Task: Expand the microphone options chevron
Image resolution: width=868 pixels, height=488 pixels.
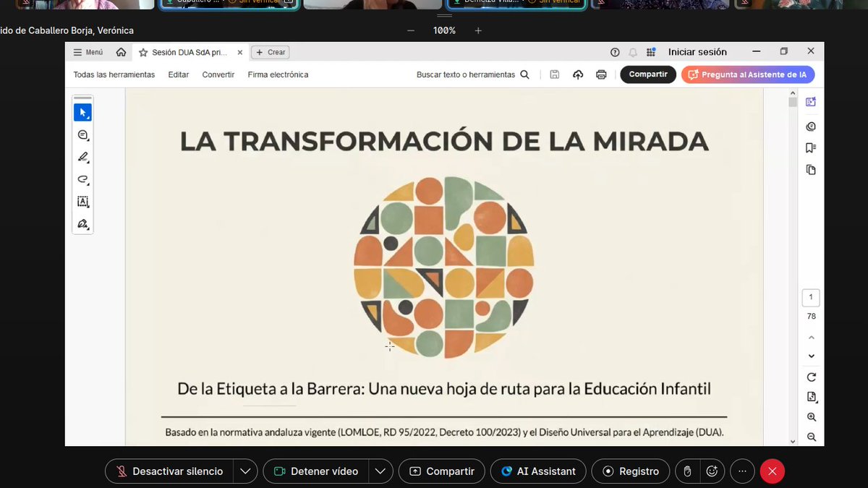Action: click(245, 471)
